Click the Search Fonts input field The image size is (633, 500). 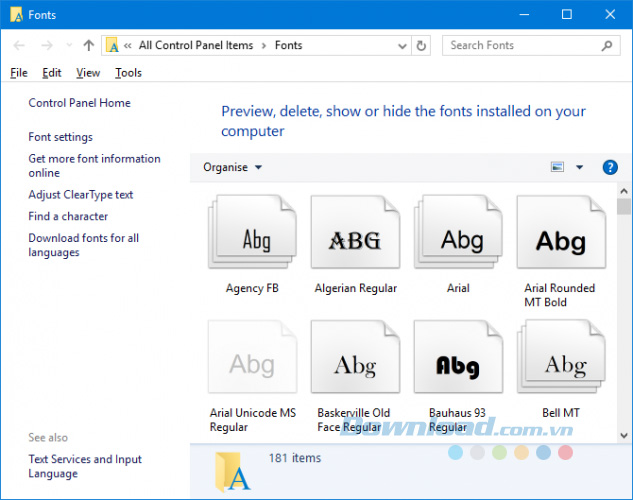[531, 46]
